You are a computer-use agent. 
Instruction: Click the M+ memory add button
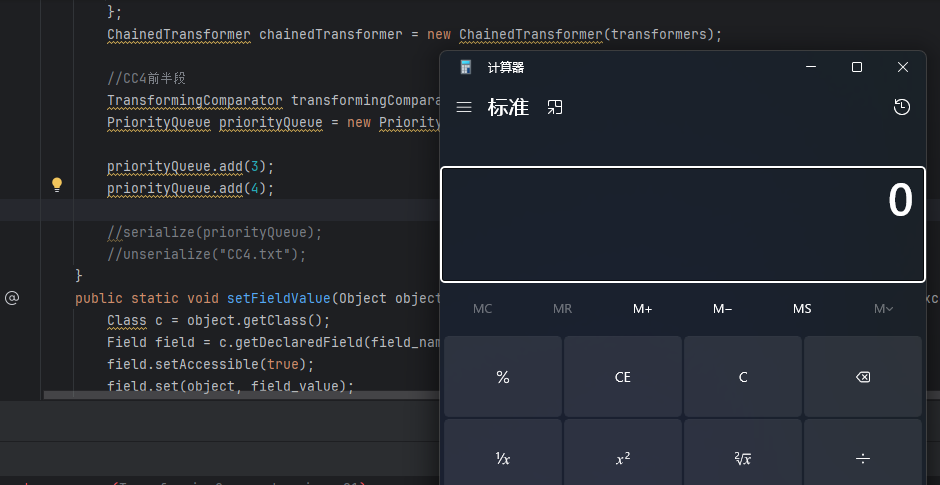click(642, 309)
